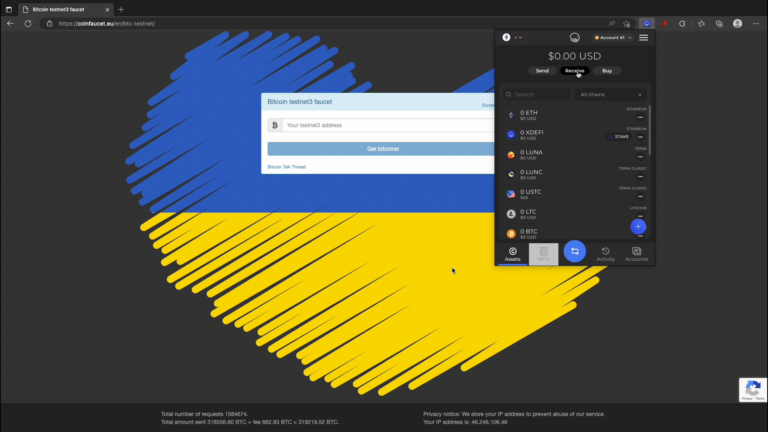Click the blue plus add-asset button
This screenshot has width=768, height=432.
(x=638, y=226)
